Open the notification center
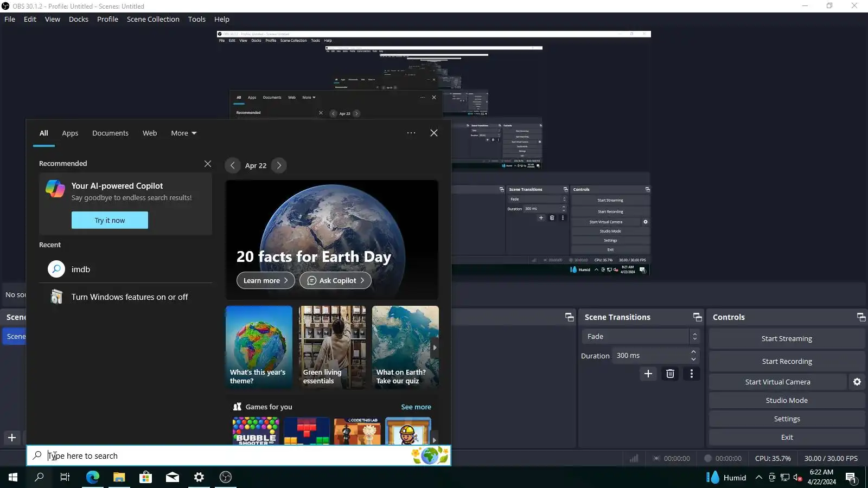This screenshot has height=488, width=868. click(x=851, y=478)
